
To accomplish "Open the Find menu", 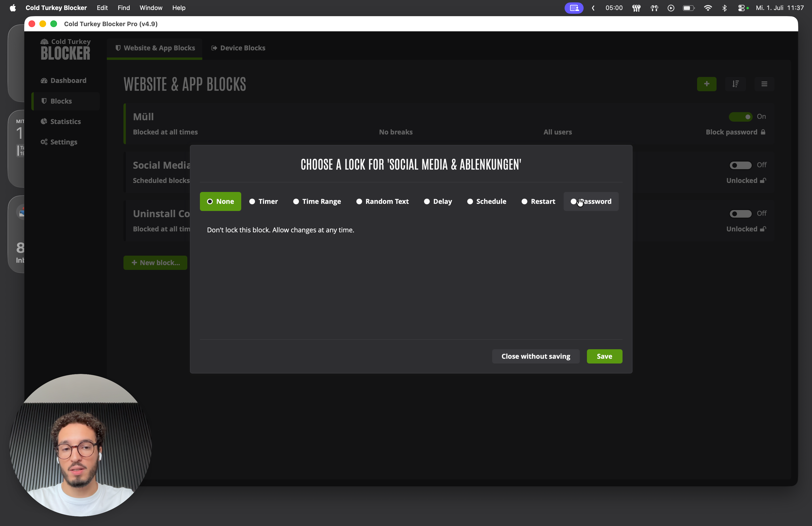I will pos(123,8).
